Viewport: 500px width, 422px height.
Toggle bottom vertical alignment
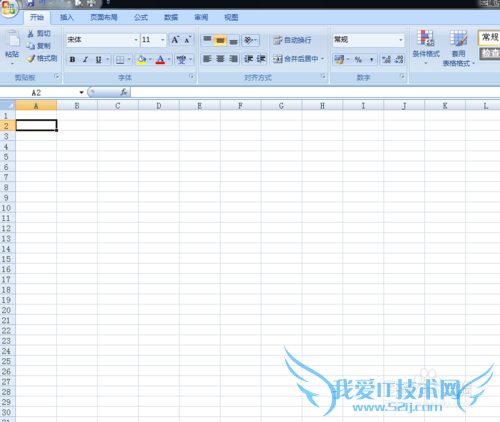233,40
